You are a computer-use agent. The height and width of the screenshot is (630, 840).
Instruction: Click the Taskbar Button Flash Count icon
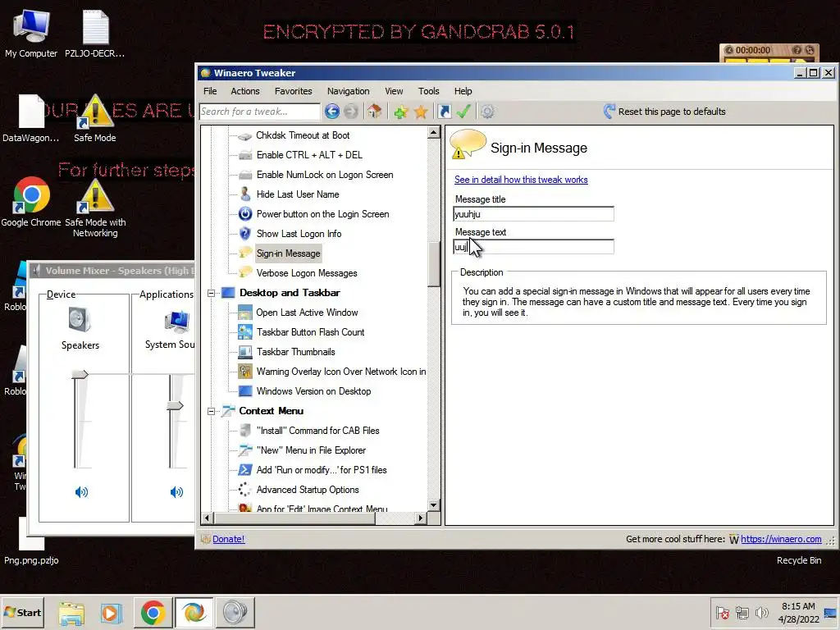coord(244,332)
